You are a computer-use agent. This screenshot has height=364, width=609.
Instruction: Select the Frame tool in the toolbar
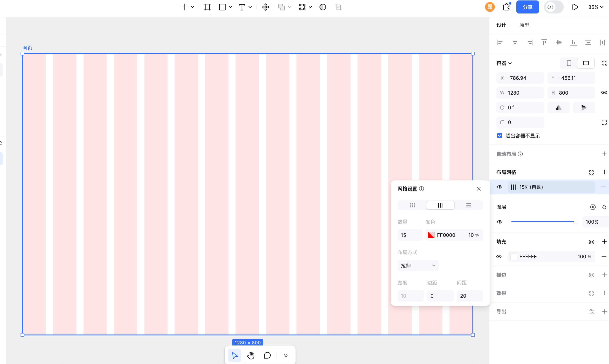(x=207, y=7)
